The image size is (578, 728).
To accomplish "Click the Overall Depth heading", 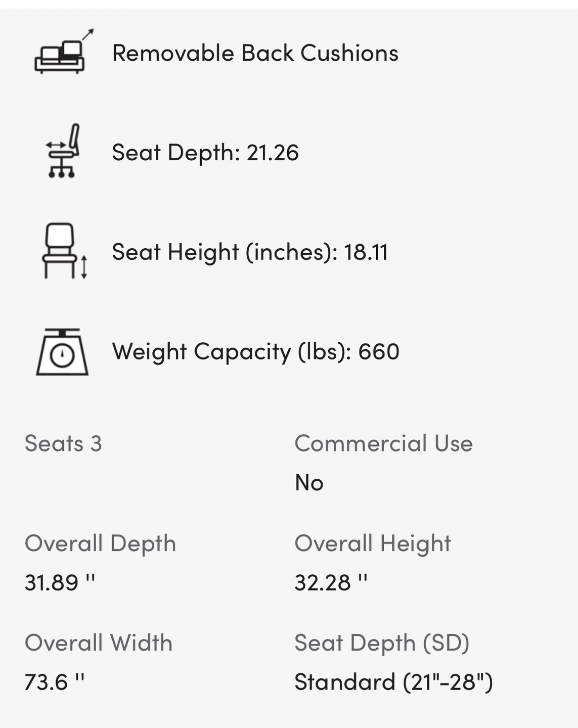I will tap(100, 543).
